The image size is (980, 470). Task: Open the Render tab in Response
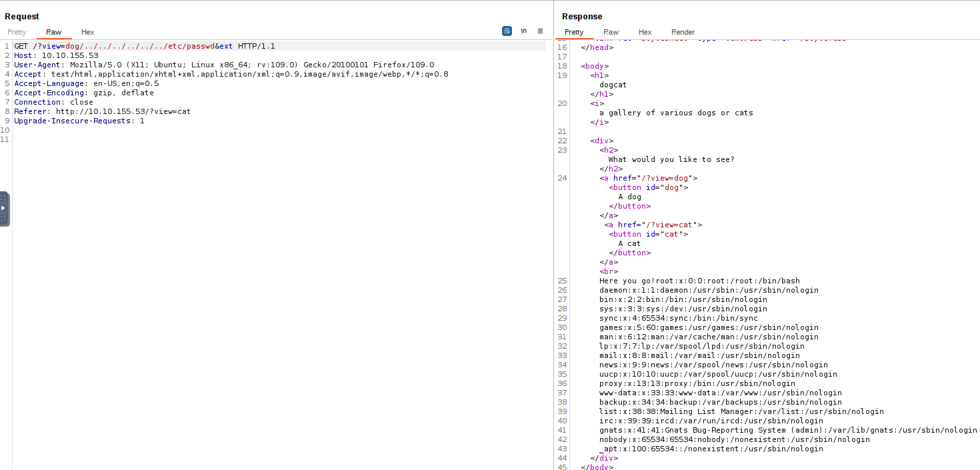tap(683, 32)
